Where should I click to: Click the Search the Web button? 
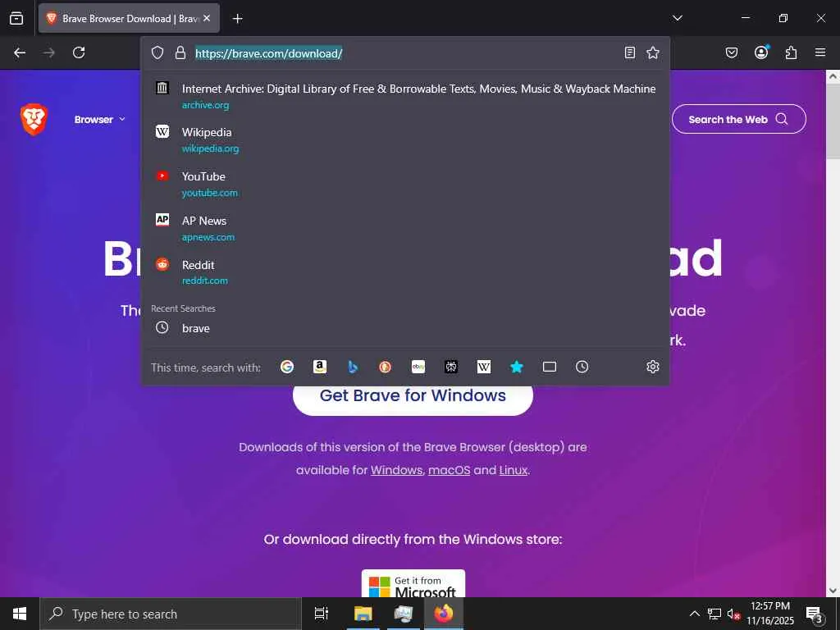pos(739,119)
